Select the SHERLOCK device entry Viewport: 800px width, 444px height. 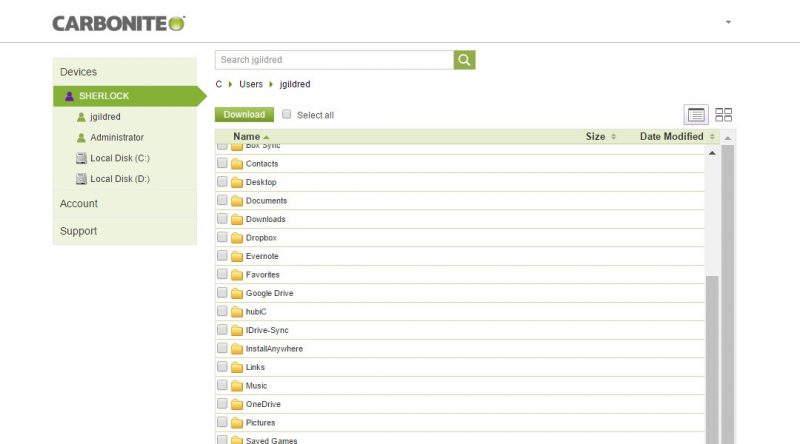point(124,96)
